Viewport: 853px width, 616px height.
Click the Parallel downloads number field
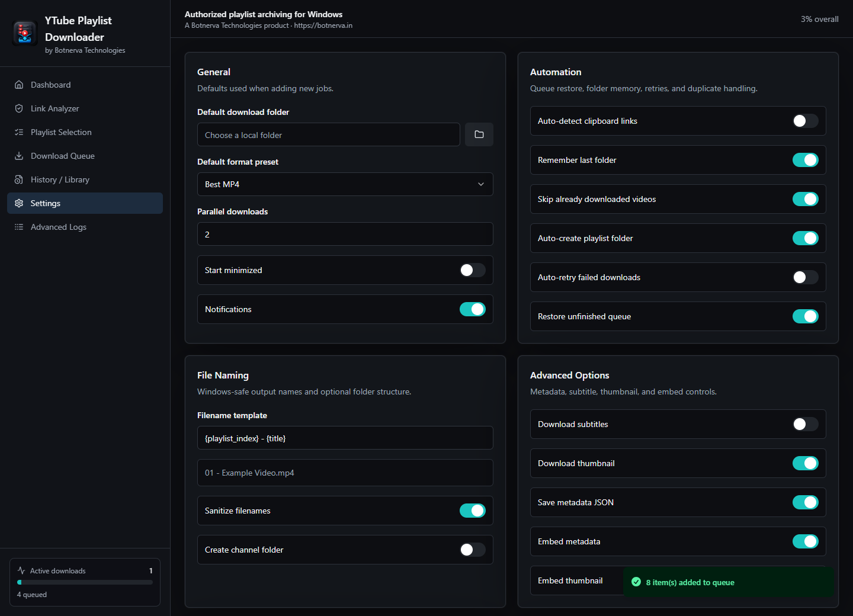[345, 234]
